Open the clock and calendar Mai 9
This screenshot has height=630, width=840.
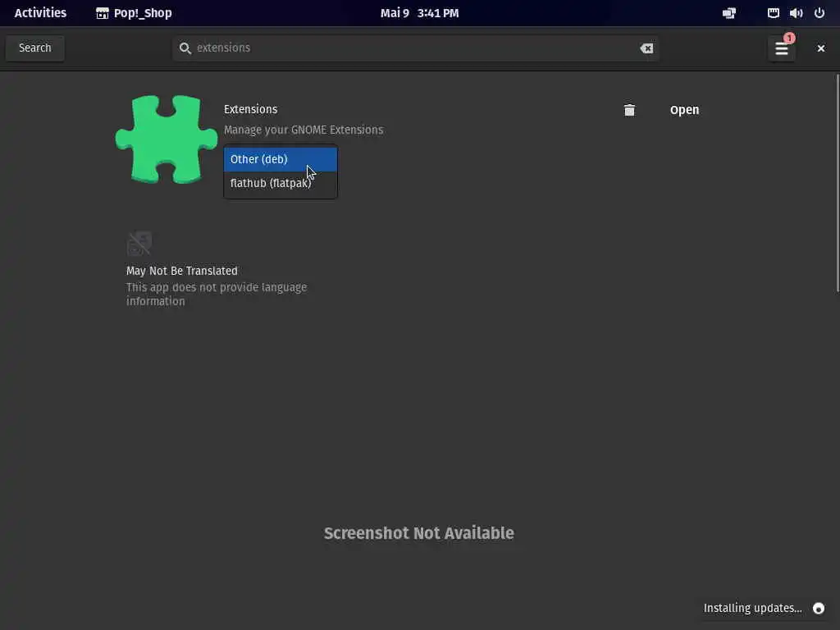coord(419,13)
